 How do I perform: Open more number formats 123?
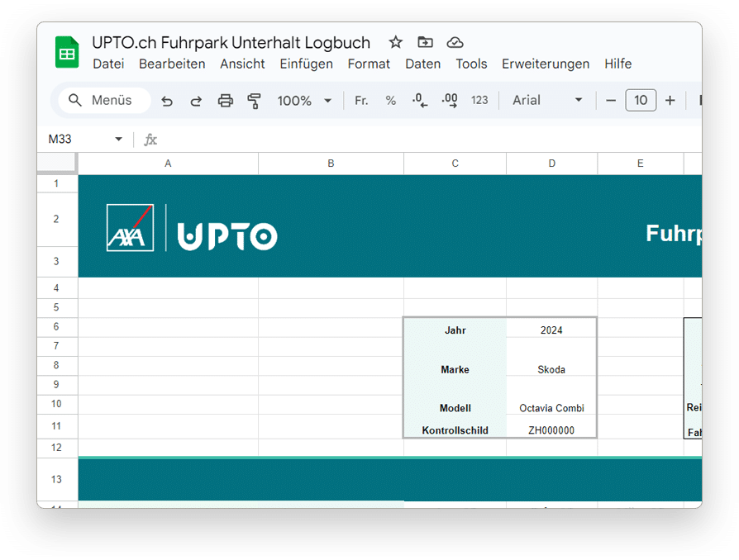tap(479, 100)
